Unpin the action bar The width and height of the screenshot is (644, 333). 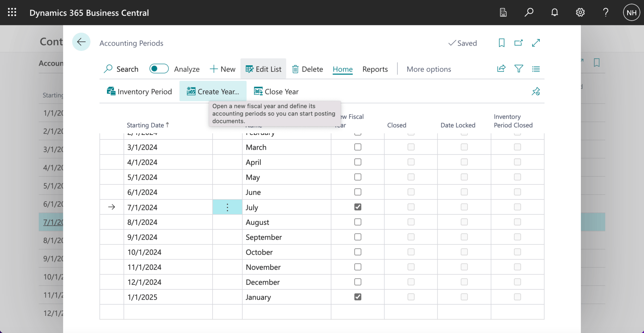pos(536,92)
